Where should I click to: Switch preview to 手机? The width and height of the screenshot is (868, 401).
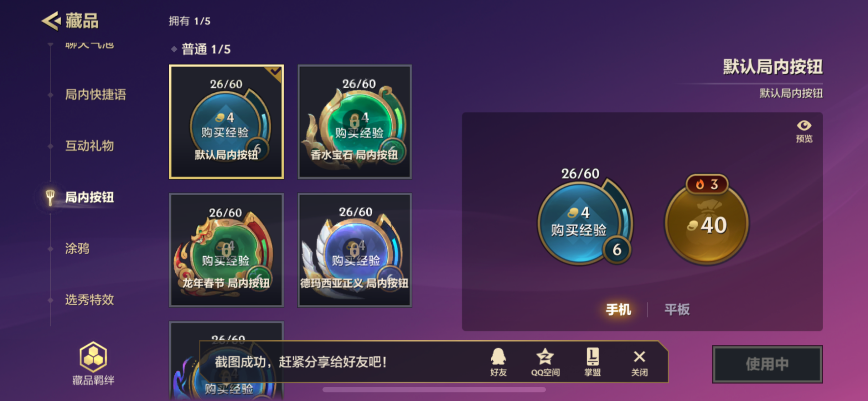coord(618,309)
